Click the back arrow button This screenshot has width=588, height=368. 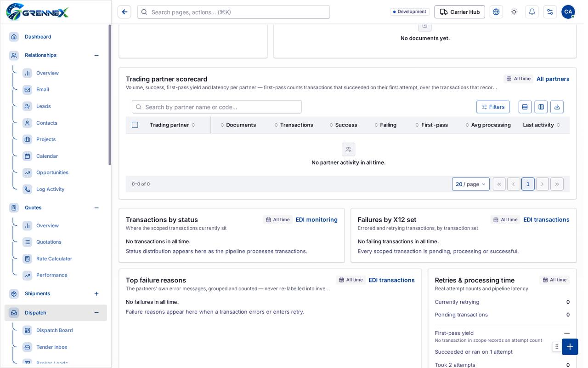(x=124, y=12)
